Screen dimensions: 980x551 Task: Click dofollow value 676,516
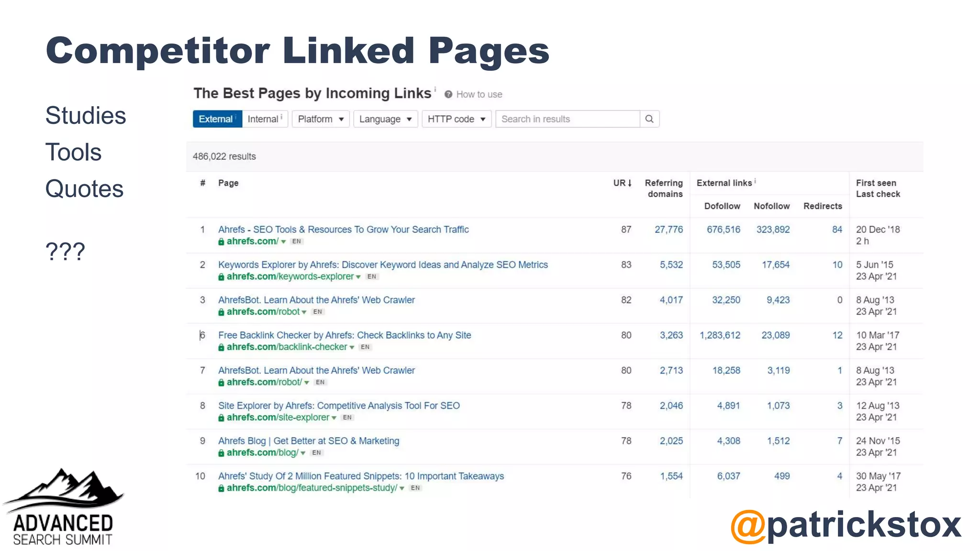[x=723, y=230]
